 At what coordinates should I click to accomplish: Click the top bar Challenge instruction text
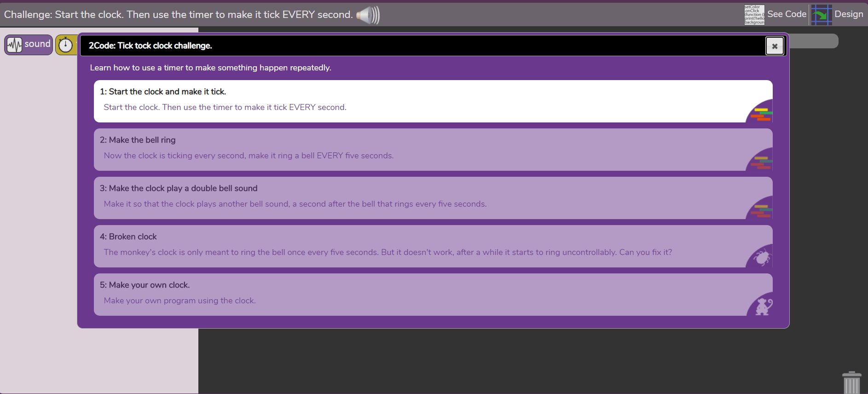tap(179, 15)
